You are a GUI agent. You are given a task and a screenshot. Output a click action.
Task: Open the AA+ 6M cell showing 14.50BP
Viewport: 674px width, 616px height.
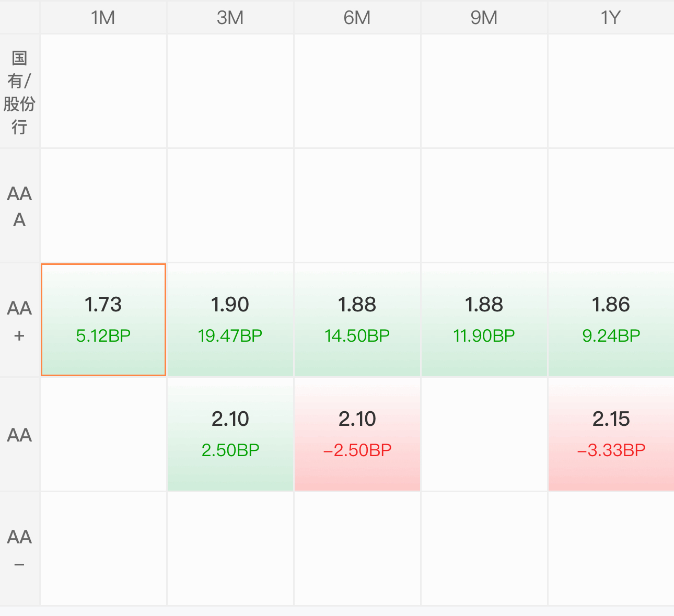(x=357, y=319)
